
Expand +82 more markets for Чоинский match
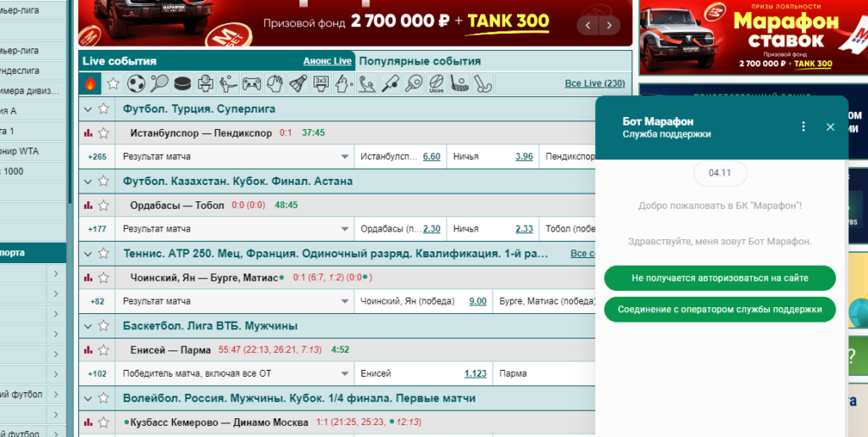(97, 301)
